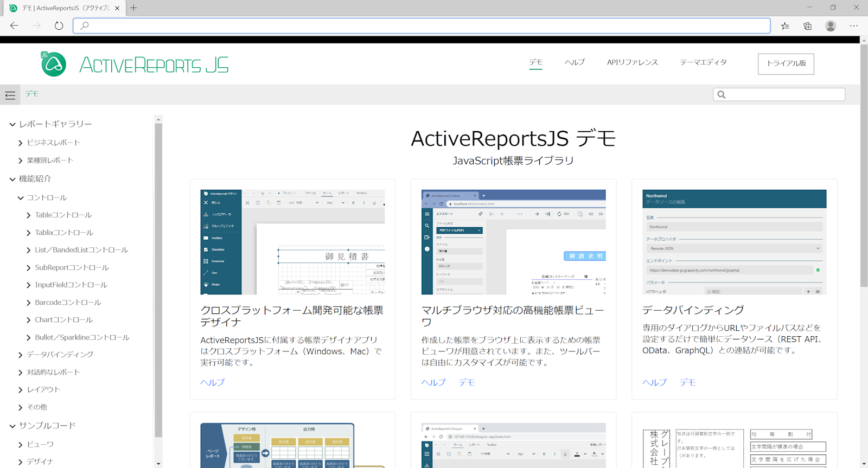Collapse the コントロール tree section

click(x=21, y=198)
